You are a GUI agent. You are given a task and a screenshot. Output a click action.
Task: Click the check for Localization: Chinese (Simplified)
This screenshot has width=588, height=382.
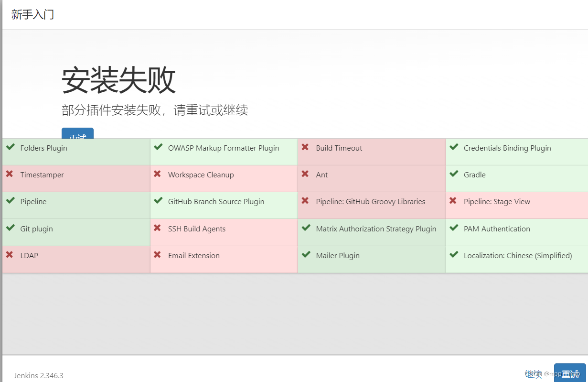point(454,255)
